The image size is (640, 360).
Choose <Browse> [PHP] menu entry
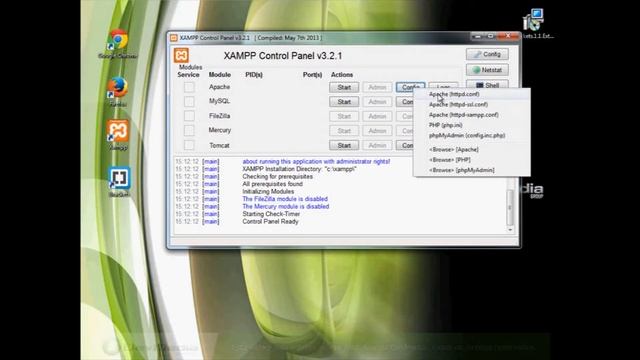click(472, 160)
